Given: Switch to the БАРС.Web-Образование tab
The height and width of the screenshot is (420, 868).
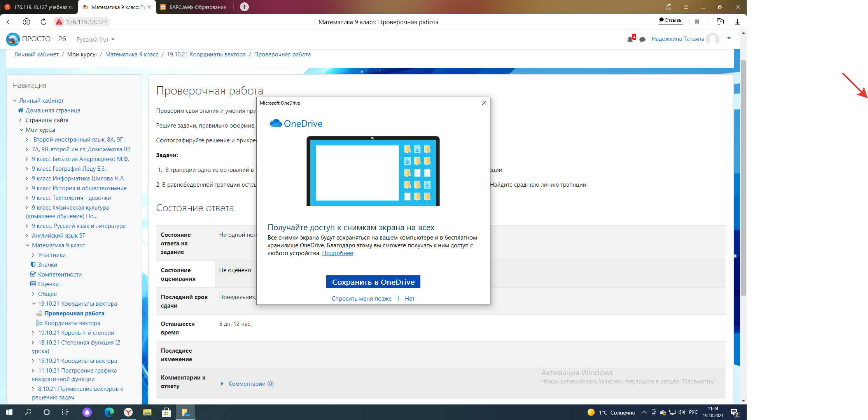Looking at the screenshot, I should click(x=194, y=7).
